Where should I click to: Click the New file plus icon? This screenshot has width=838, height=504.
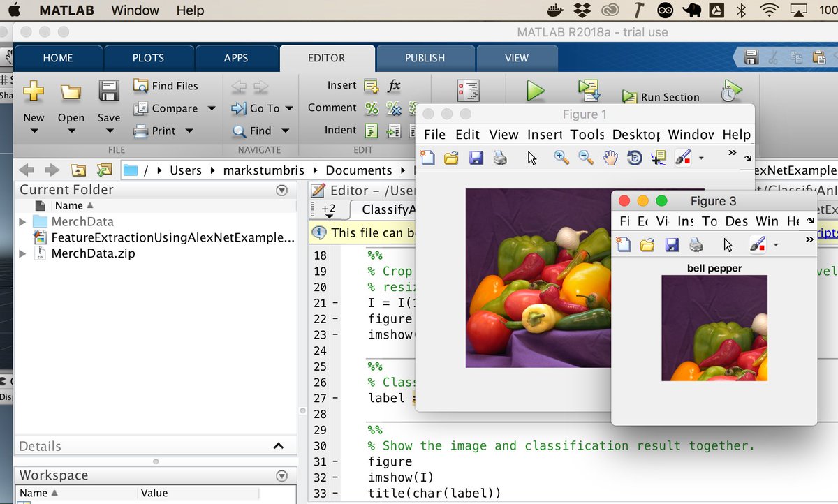[34, 91]
